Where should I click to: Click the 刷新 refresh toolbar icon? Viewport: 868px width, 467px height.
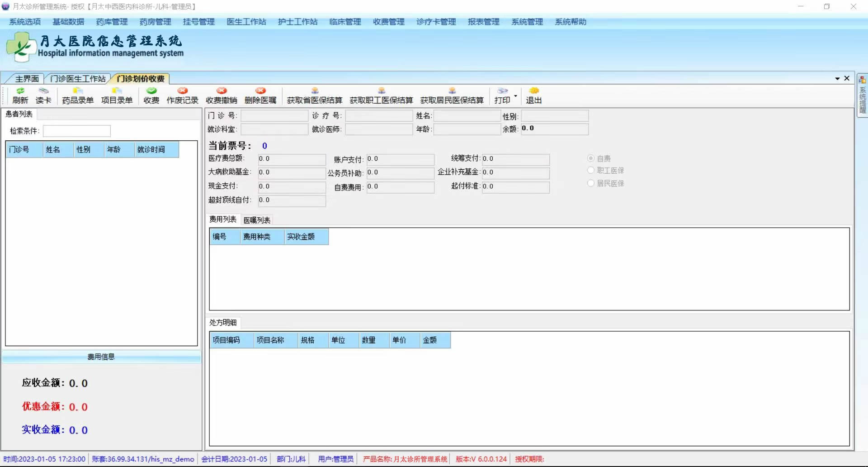pyautogui.click(x=20, y=95)
